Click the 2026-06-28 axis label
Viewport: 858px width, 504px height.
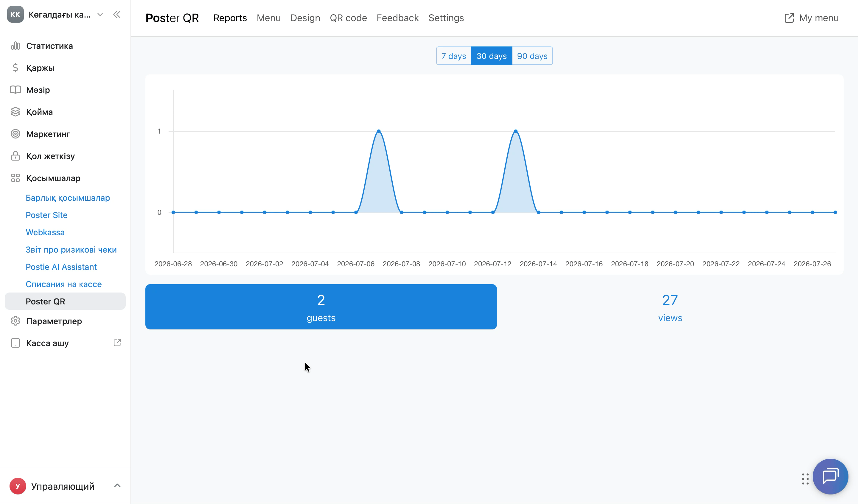tap(173, 264)
